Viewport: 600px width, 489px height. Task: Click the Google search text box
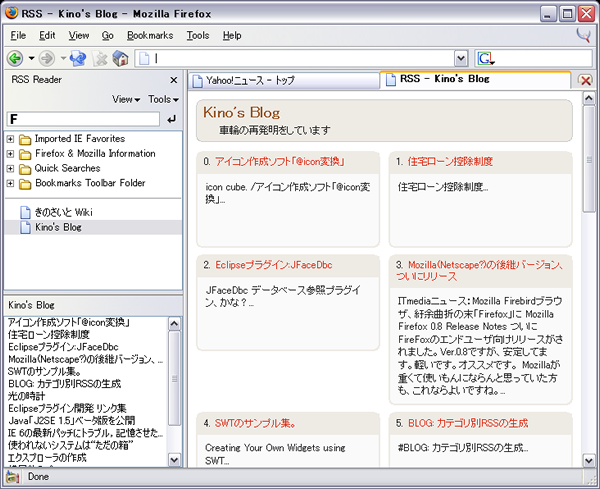coord(543,59)
